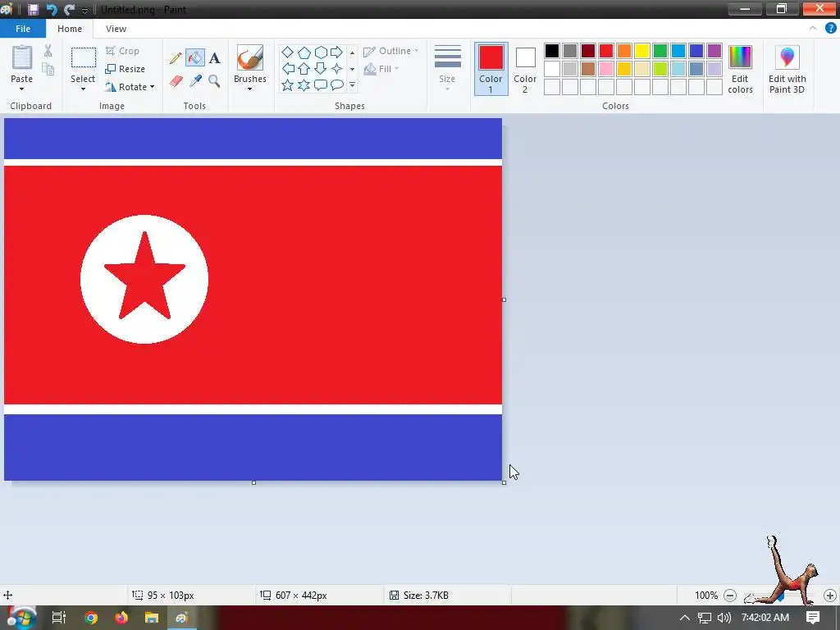Open Google Chrome from taskbar
This screenshot has height=630, width=840.
coord(91,618)
